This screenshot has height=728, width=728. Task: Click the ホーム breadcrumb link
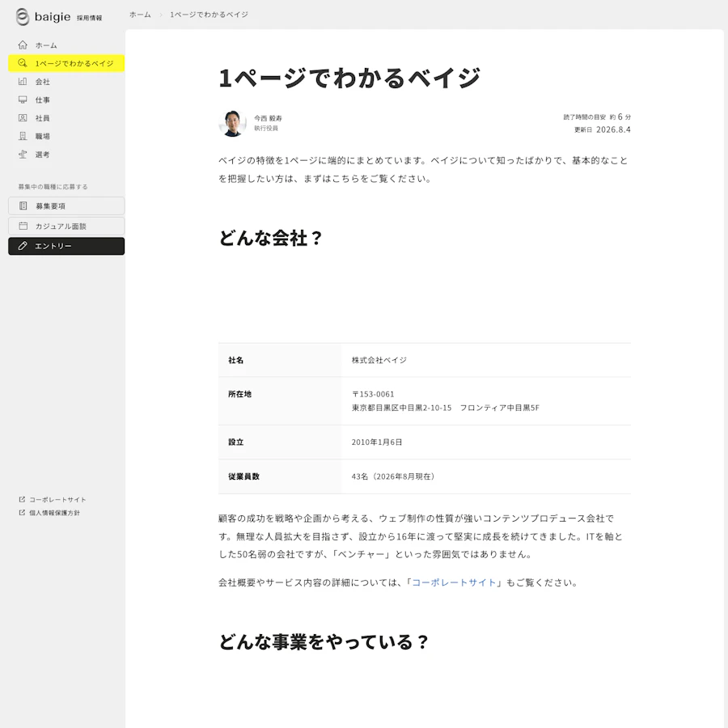pos(140,15)
